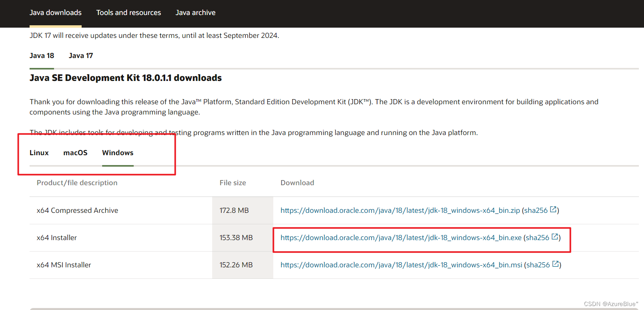Download the jdk-18 windows-x64 exe installer link

401,238
